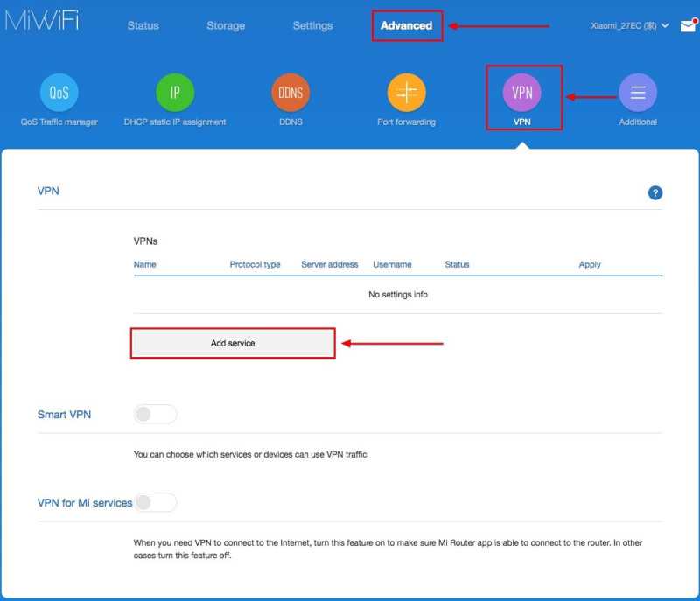Image resolution: width=700 pixels, height=601 pixels.
Task: Click the VPN section title
Action: point(48,191)
